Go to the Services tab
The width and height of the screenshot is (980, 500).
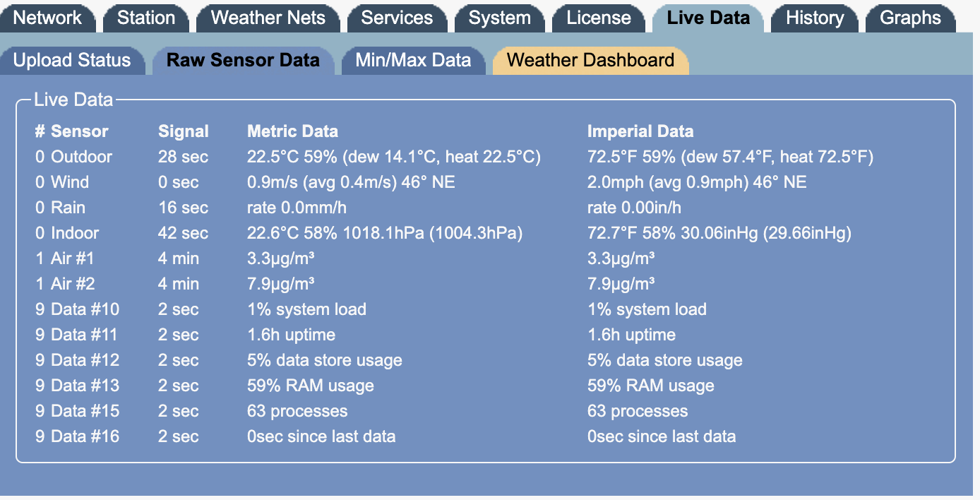point(397,18)
